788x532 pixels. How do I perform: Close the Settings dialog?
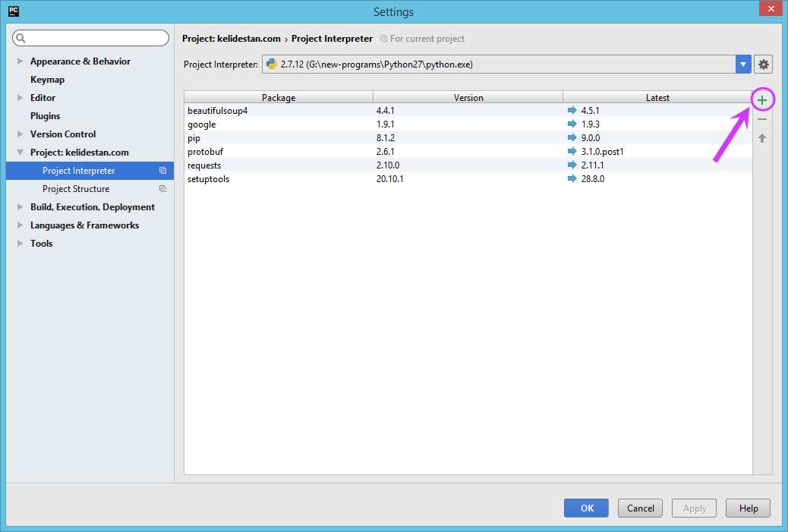click(x=771, y=8)
